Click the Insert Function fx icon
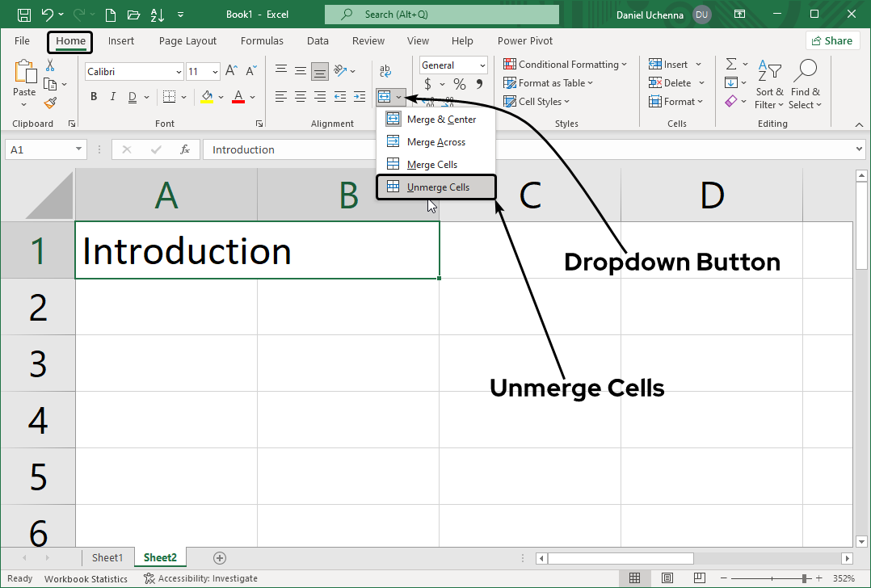The width and height of the screenshot is (871, 588). (x=185, y=149)
